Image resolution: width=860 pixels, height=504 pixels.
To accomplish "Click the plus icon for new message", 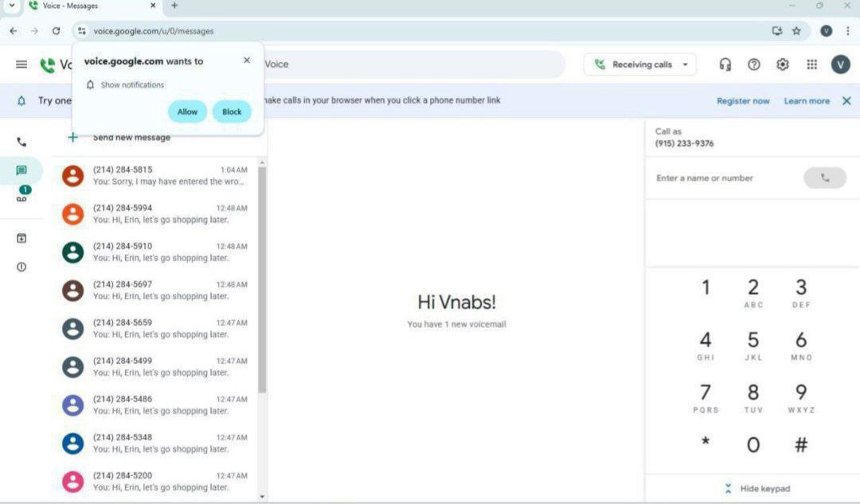I will 73,137.
